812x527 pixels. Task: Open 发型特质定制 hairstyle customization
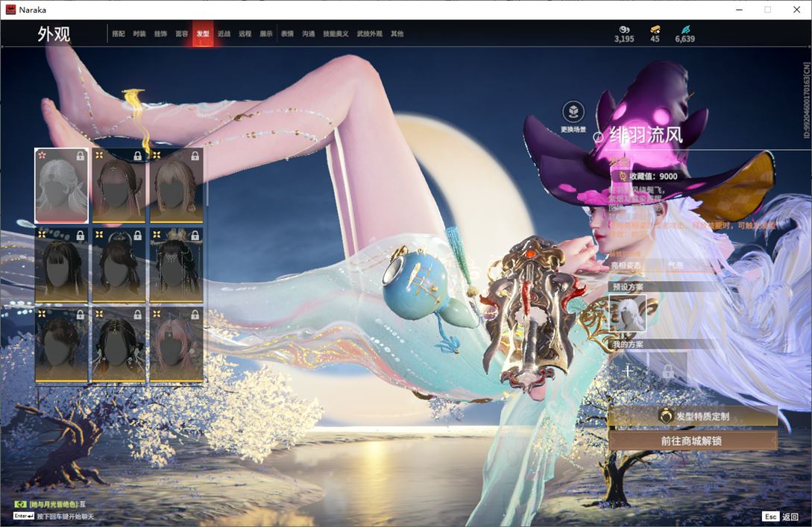click(693, 416)
